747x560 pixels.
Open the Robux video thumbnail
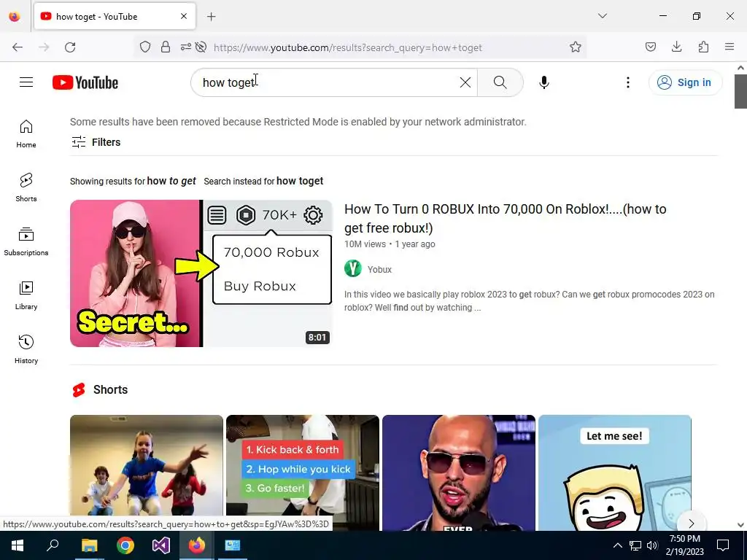pos(201,273)
